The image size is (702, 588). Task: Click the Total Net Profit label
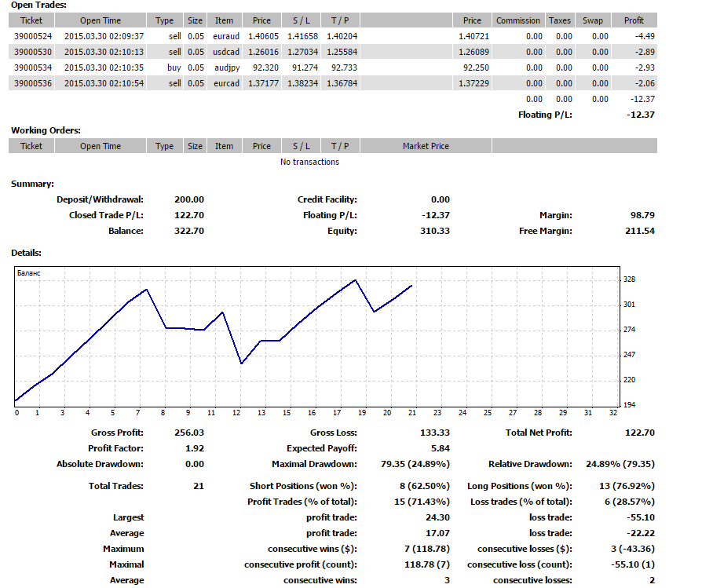[x=539, y=433]
